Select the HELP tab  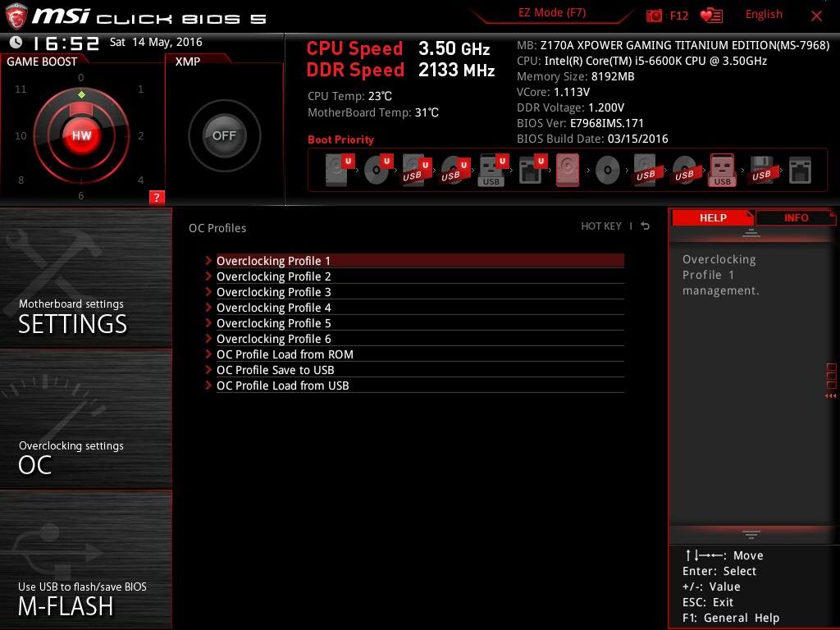click(712, 217)
